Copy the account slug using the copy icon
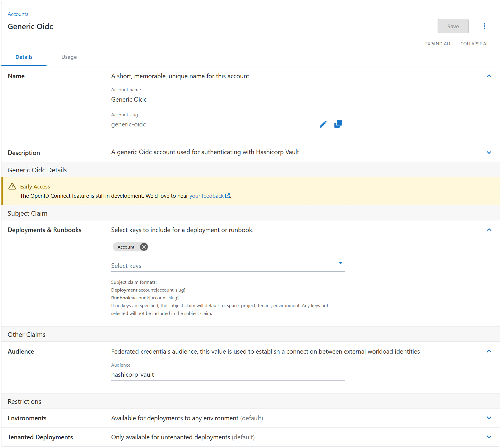The image size is (502, 448). coord(338,124)
